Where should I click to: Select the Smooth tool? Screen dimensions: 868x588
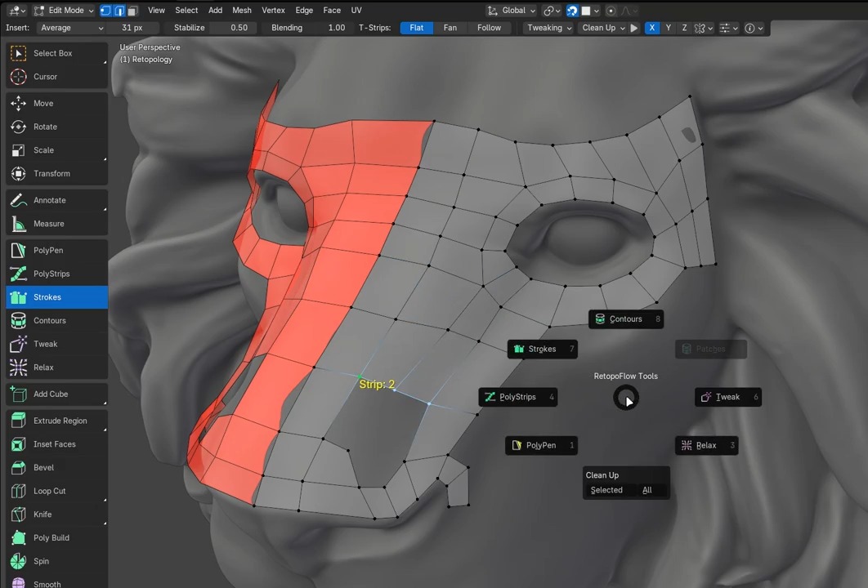(x=57, y=581)
